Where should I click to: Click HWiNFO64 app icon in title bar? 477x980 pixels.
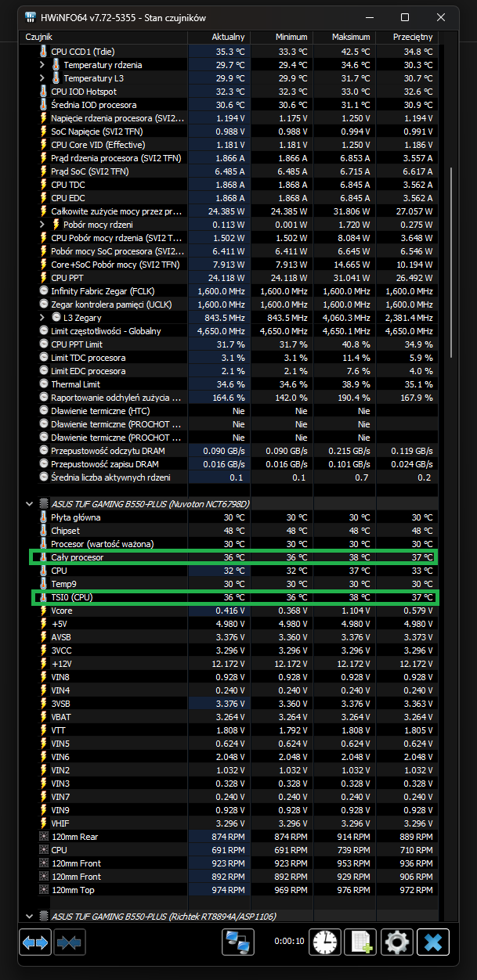pos(30,16)
